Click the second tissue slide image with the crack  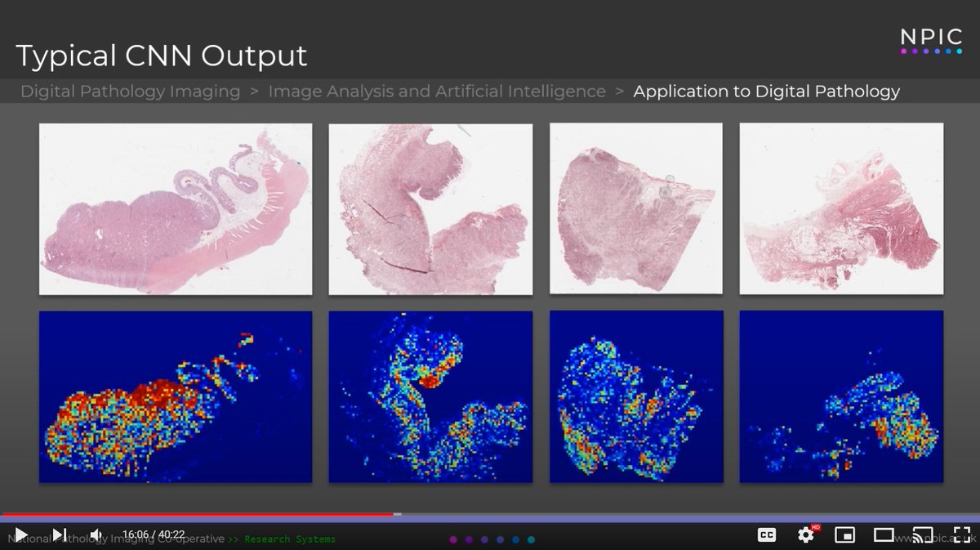tap(430, 209)
